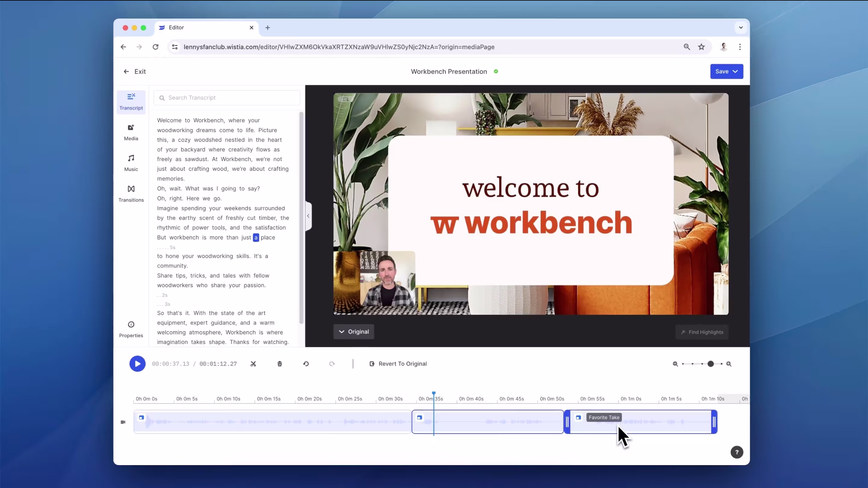The width and height of the screenshot is (868, 488).
Task: Zoom out the timeline
Action: click(675, 364)
